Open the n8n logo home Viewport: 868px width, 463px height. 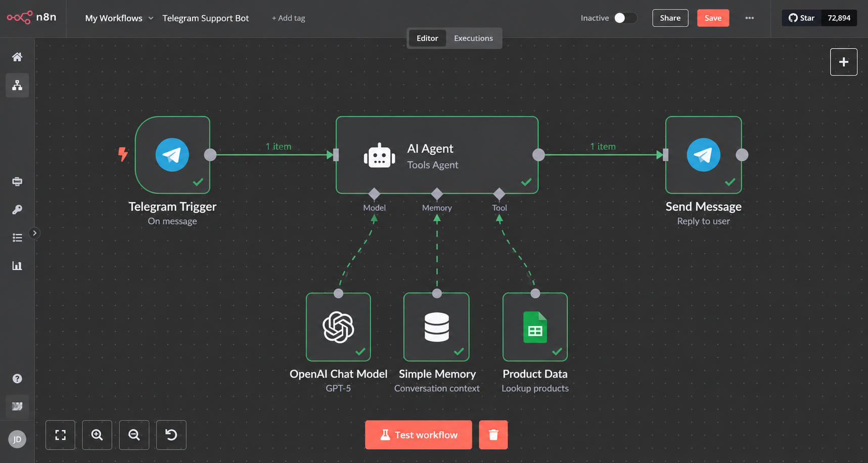coord(31,18)
